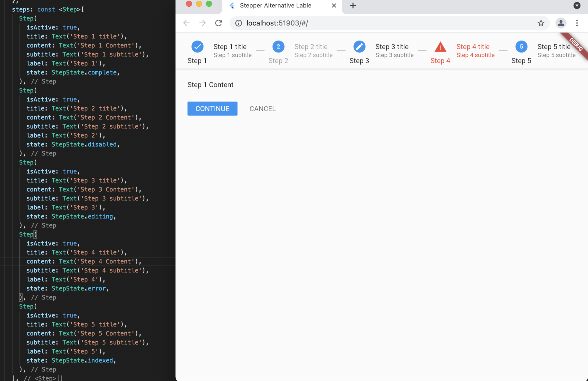The image size is (588, 381).
Task: Click the browser forward arrow
Action: click(202, 23)
